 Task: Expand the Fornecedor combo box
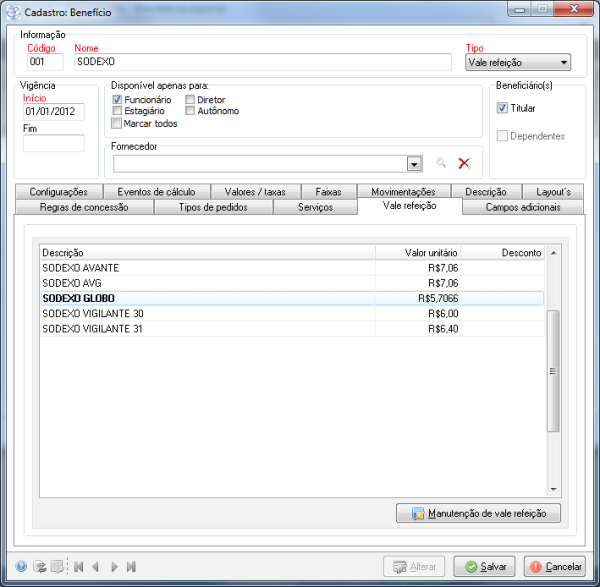[x=413, y=164]
